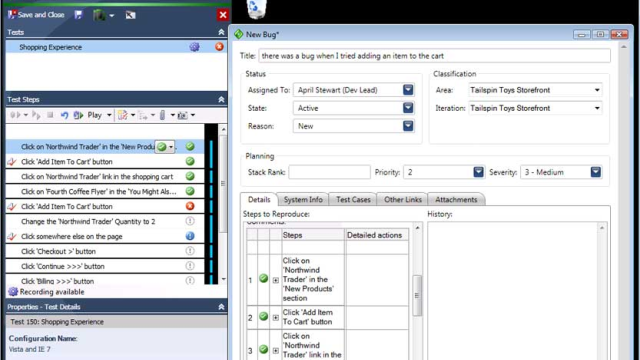640x360 pixels.
Task: Select the Shopping Experience test row
Action: point(116,47)
